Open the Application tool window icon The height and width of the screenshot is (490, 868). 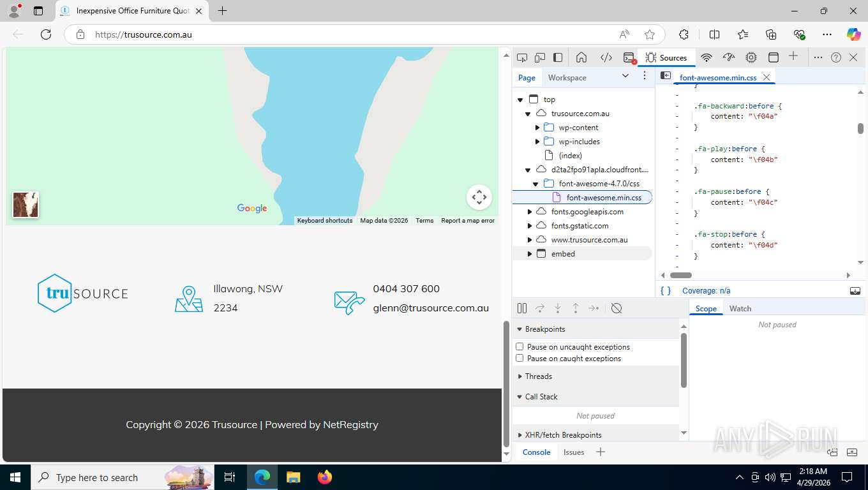coord(774,57)
